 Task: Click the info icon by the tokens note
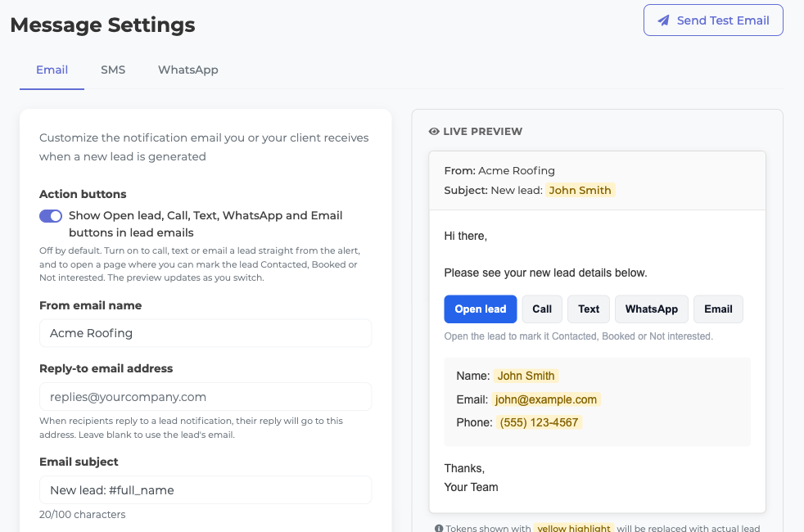point(439,528)
